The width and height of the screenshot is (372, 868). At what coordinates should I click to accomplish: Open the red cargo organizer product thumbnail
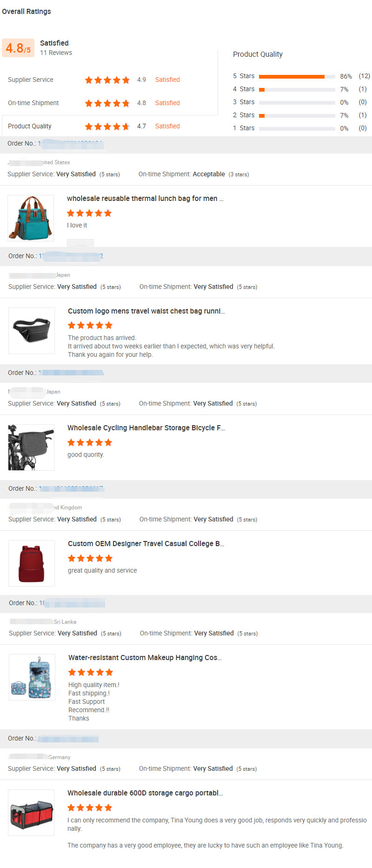pos(31,813)
